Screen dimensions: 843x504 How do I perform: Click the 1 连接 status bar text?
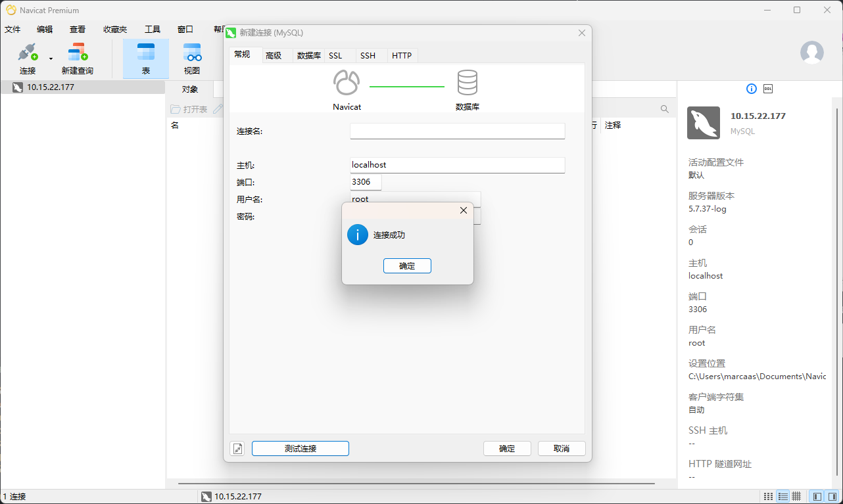pyautogui.click(x=14, y=497)
